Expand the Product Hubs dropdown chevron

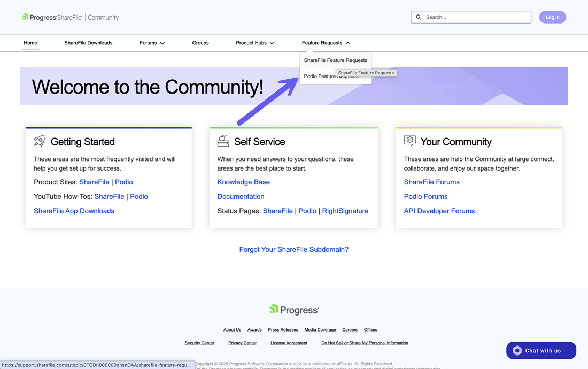coord(272,43)
